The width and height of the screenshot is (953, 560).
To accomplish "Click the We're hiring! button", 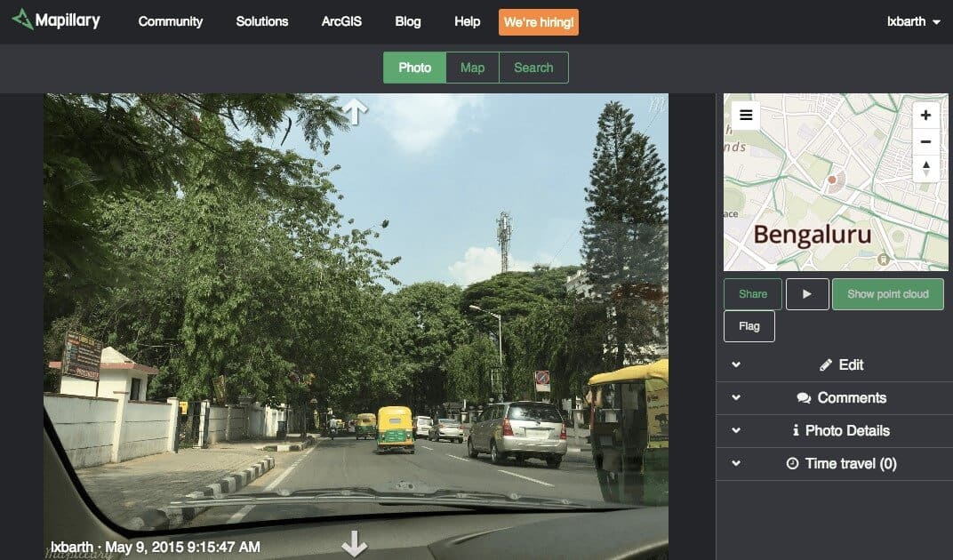I will (539, 22).
